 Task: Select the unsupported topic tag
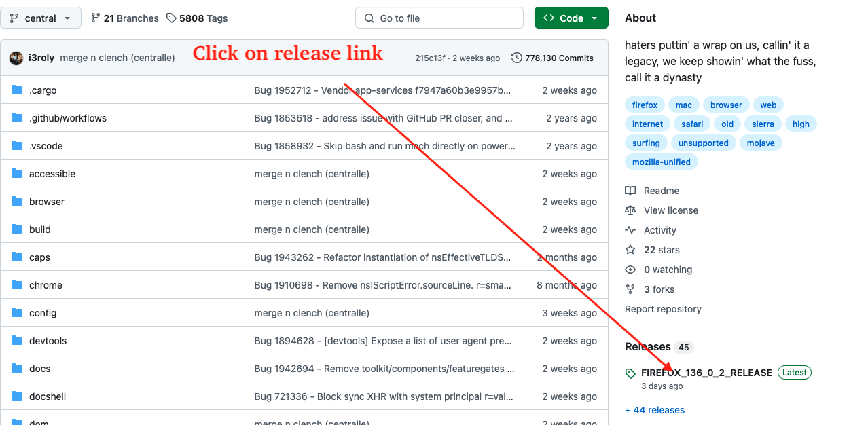coord(703,143)
